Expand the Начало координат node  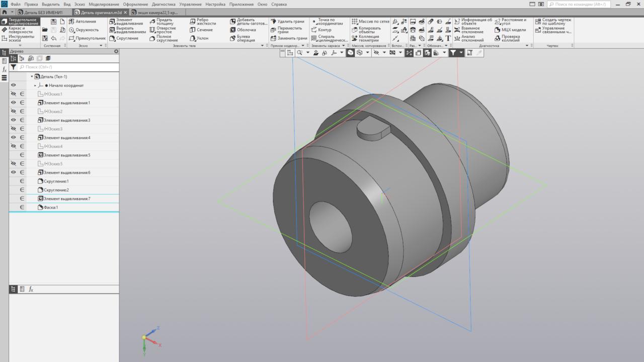pos(35,85)
